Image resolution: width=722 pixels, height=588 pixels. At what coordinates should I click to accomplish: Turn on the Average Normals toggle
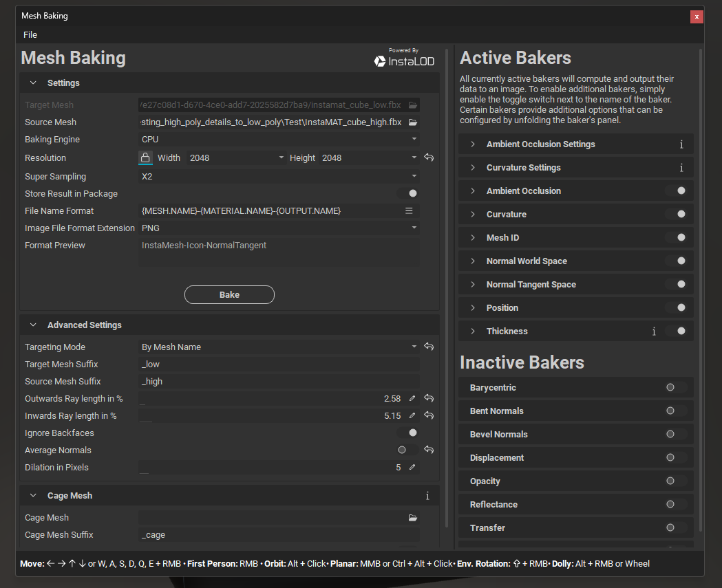point(406,450)
